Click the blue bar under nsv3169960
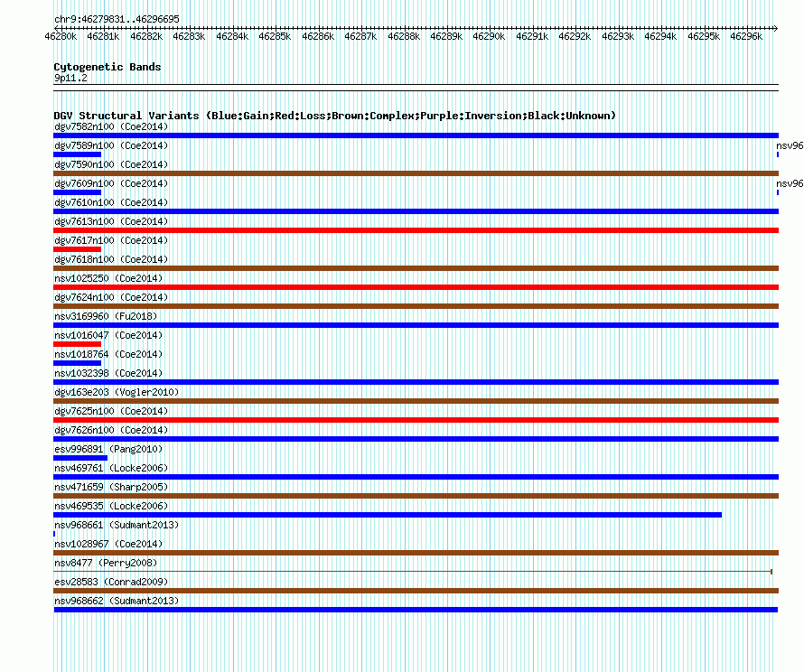The height and width of the screenshot is (672, 804). tap(416, 325)
